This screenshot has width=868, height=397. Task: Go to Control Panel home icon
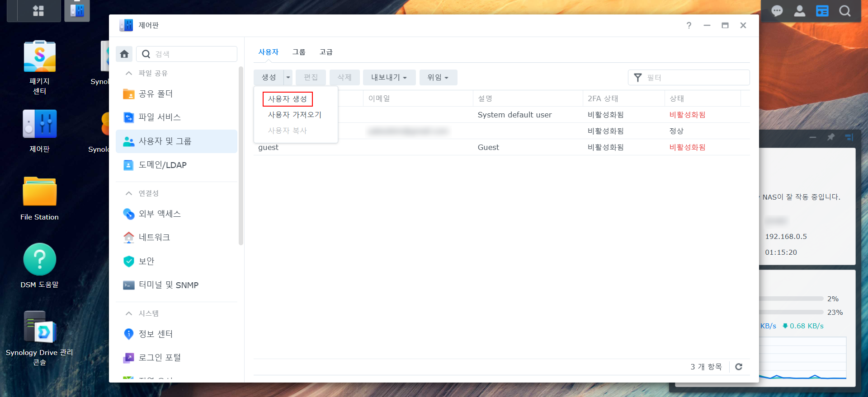coord(124,54)
